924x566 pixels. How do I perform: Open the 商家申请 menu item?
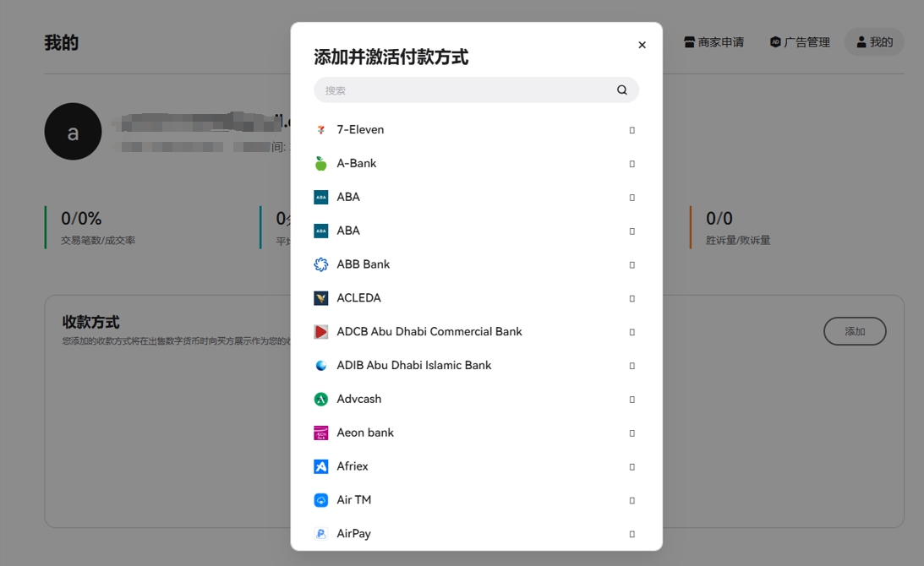(714, 42)
